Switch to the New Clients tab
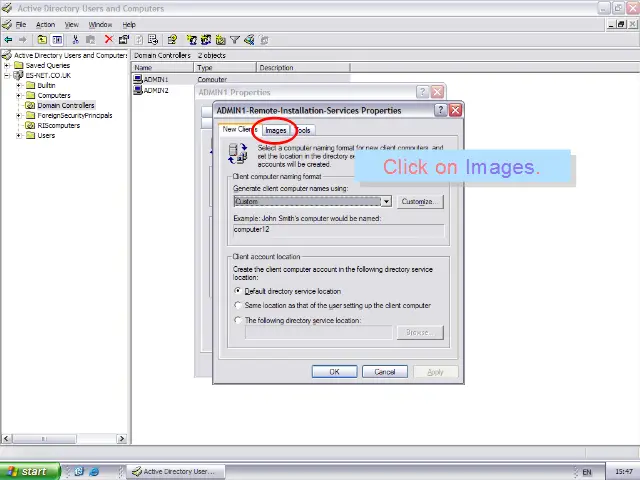 pos(240,129)
